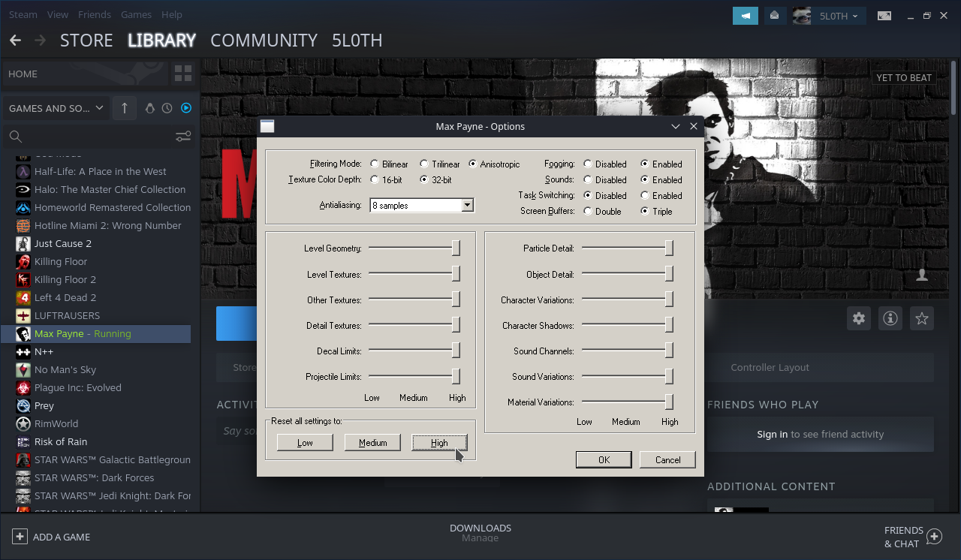Open the announcements megaphone icon

[746, 16]
